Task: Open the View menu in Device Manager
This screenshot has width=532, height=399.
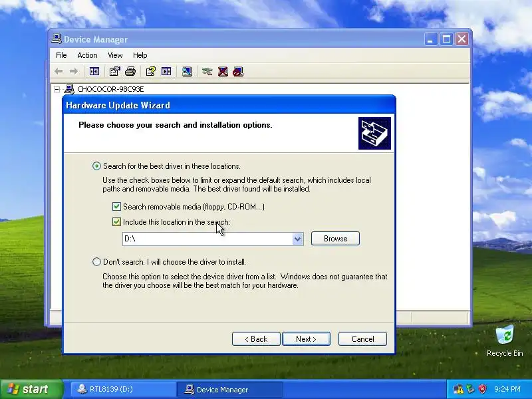Action: 115,55
